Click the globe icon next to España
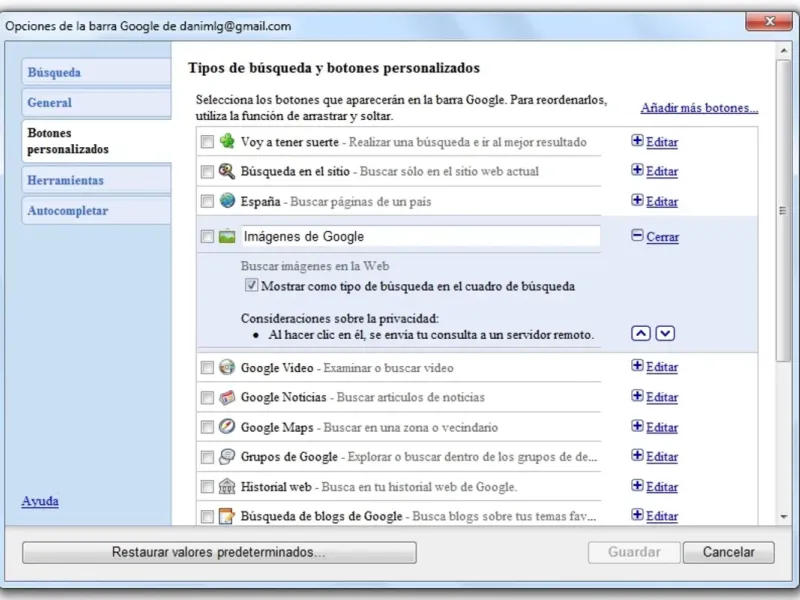The height and width of the screenshot is (600, 800). pos(227,201)
